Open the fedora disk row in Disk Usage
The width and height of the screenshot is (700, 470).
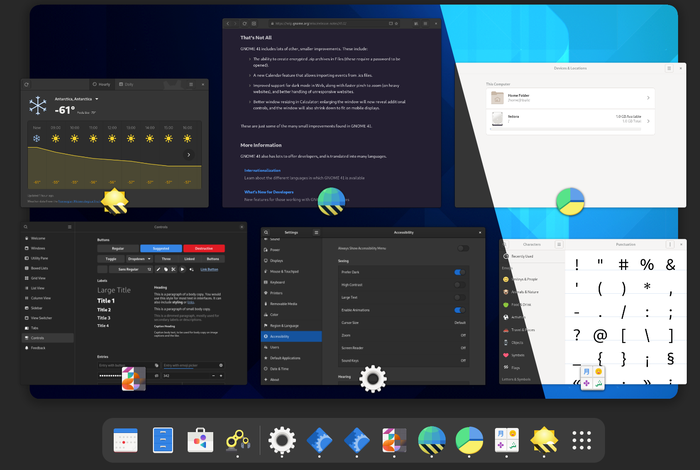click(570, 121)
